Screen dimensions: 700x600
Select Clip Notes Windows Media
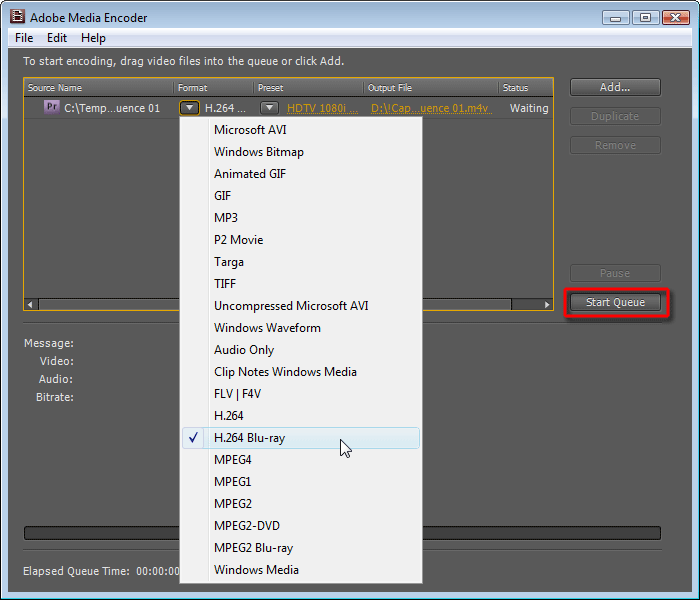click(x=301, y=372)
